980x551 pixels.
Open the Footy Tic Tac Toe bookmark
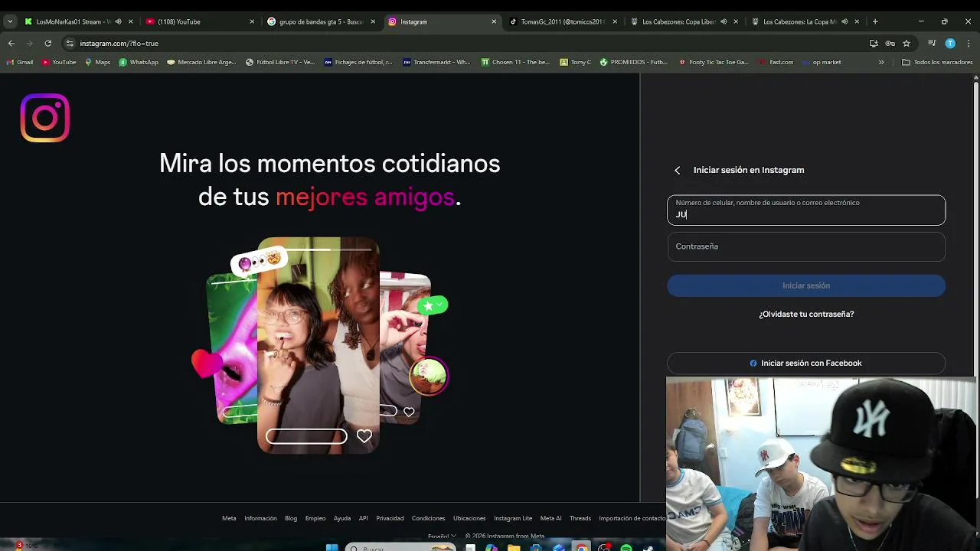pos(714,62)
